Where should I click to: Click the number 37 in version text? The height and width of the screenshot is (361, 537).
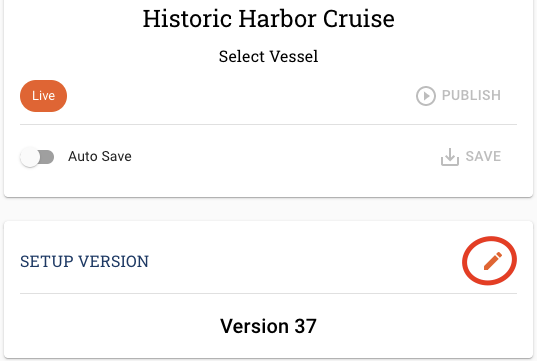click(x=305, y=326)
